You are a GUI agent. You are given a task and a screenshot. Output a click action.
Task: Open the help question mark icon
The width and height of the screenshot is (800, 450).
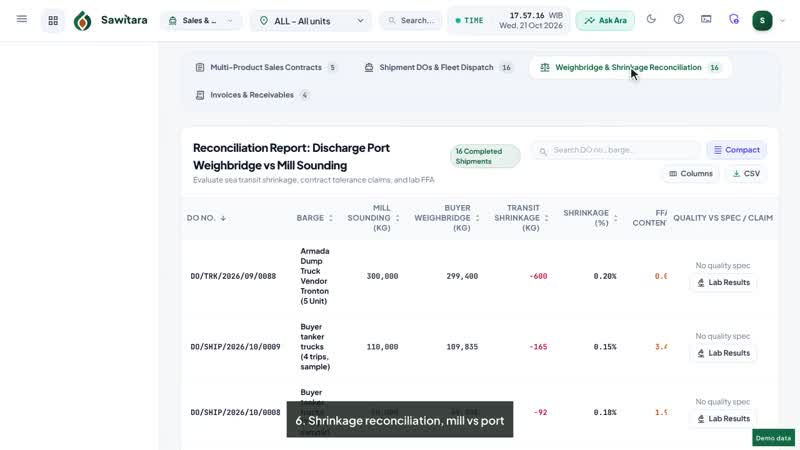[x=679, y=19]
